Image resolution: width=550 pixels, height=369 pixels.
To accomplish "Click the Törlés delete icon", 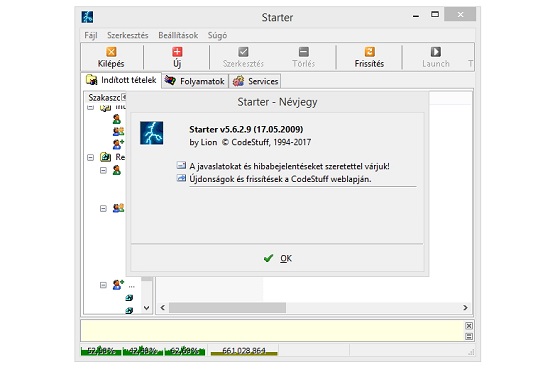I will tap(304, 52).
